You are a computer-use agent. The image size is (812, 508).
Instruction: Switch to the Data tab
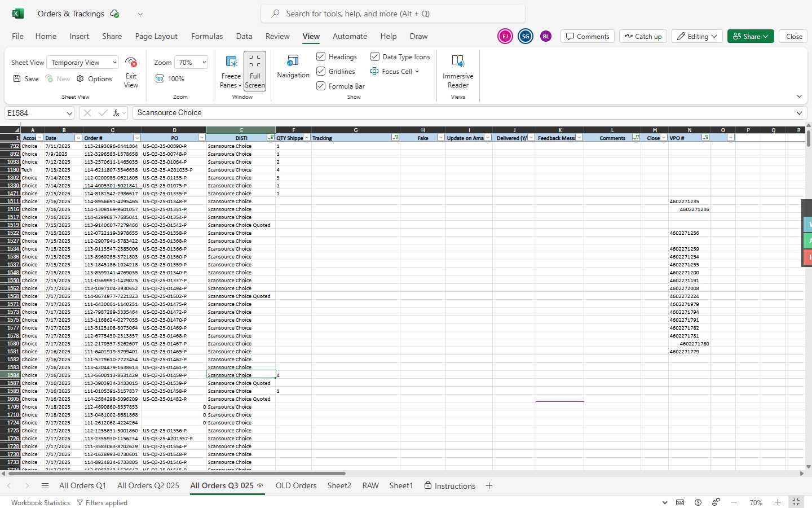click(244, 36)
